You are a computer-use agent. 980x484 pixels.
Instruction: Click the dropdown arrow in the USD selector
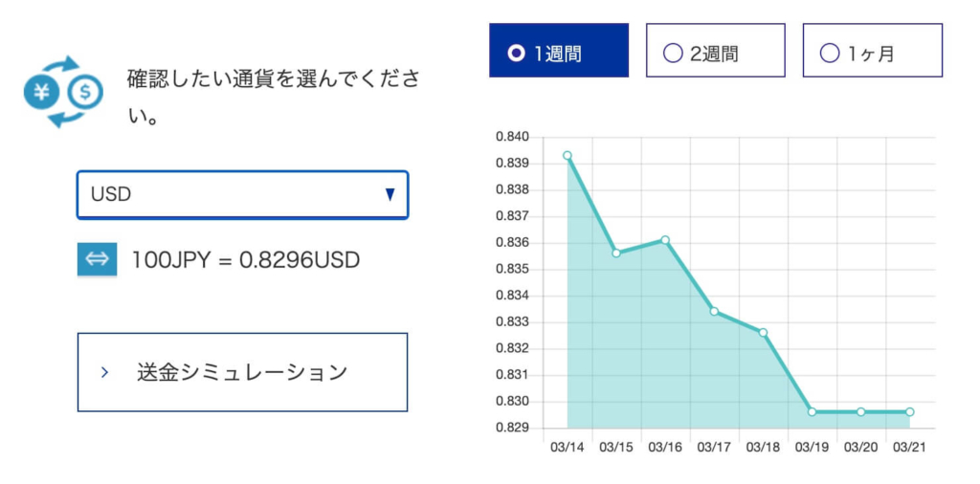point(390,195)
